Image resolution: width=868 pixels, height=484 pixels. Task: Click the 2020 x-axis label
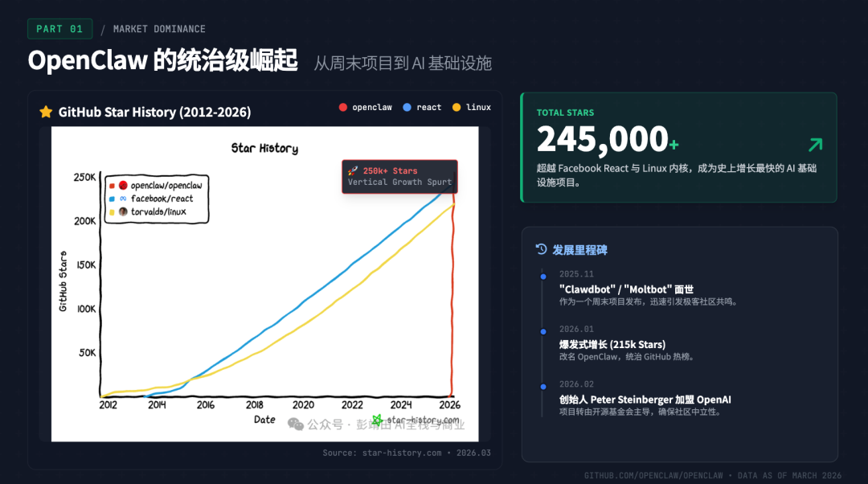pyautogui.click(x=303, y=405)
